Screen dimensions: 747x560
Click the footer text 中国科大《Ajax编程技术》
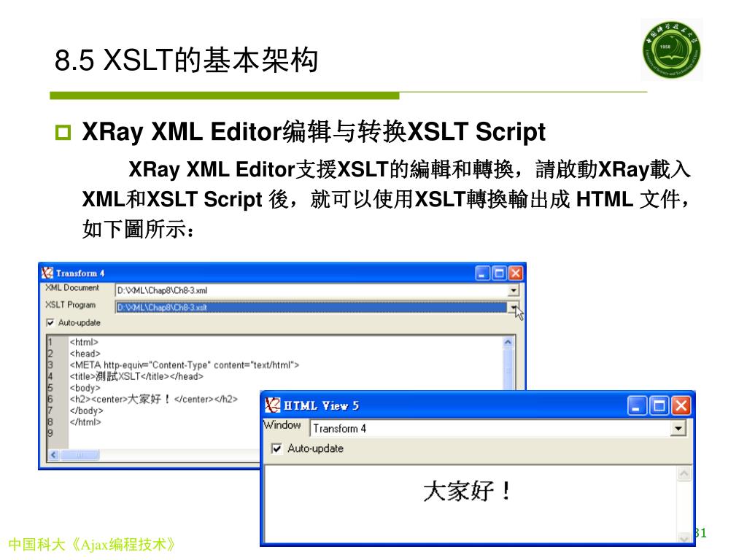(x=92, y=544)
